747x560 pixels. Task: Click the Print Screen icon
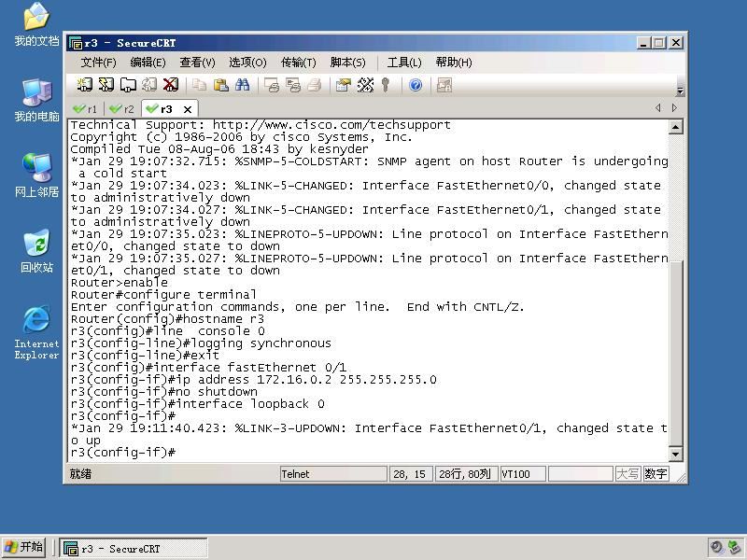[x=271, y=85]
